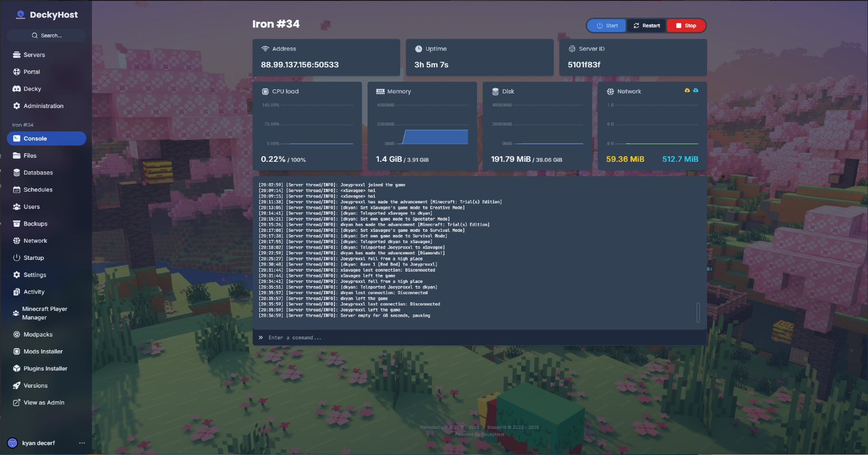
Task: Click the console scrollbar handle
Action: 698,312
